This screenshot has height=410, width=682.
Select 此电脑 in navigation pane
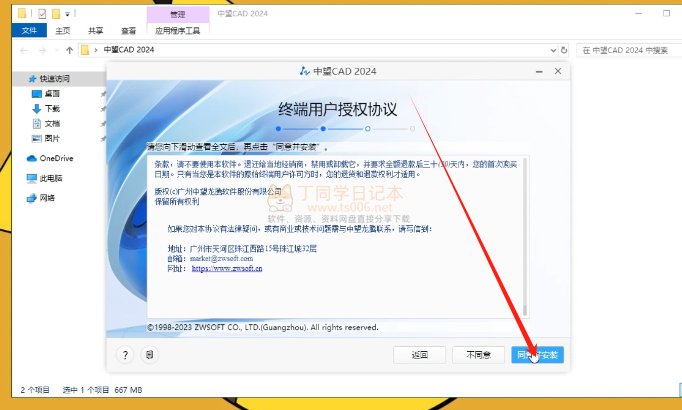[51, 178]
